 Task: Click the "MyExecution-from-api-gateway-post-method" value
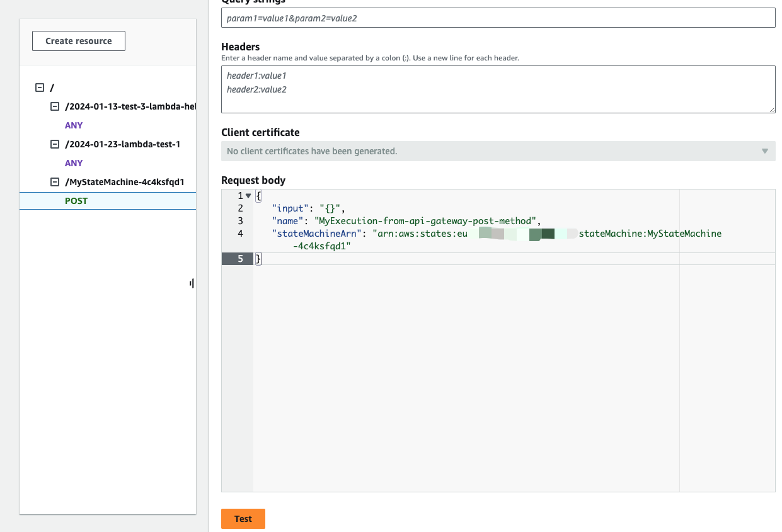425,221
